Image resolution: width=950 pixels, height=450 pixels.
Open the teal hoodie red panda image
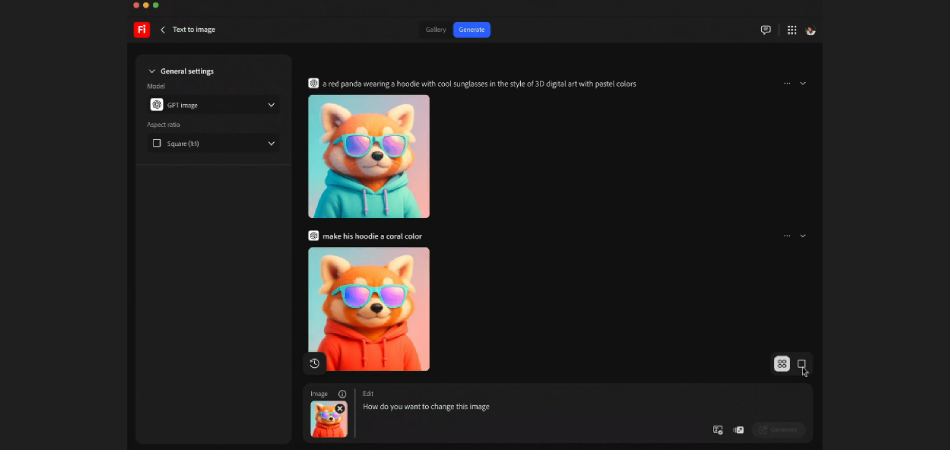pyautogui.click(x=369, y=156)
